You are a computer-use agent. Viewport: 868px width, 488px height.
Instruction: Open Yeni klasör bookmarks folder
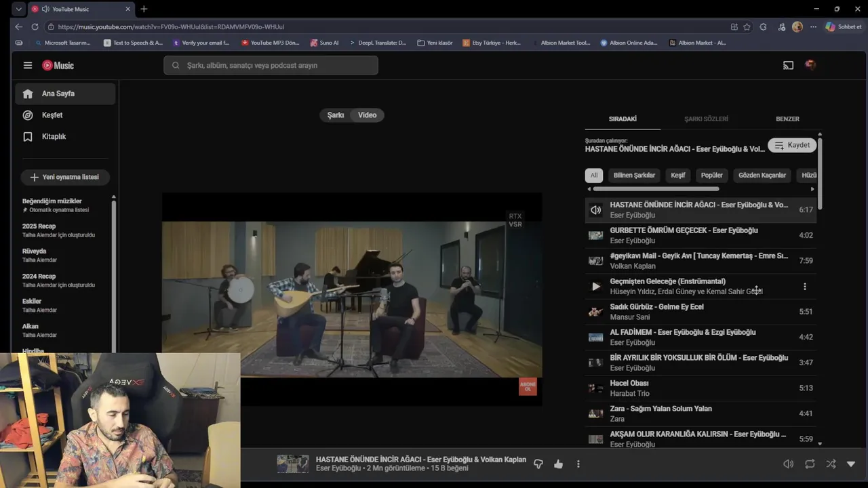point(435,43)
